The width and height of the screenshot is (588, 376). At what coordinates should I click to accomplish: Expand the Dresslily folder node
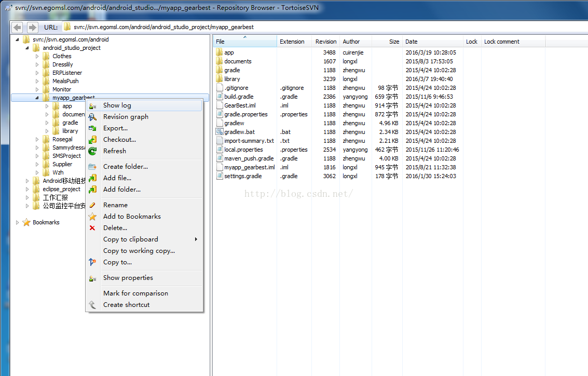(x=37, y=64)
